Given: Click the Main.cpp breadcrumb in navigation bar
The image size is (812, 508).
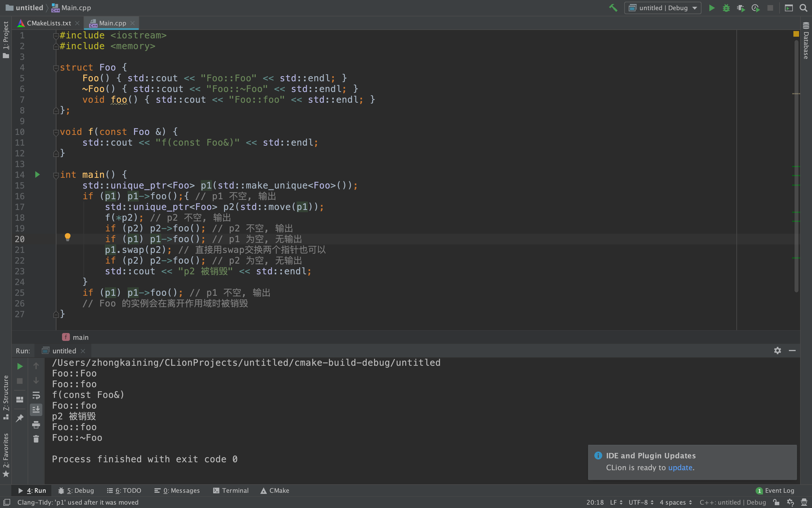Looking at the screenshot, I should [x=71, y=8].
